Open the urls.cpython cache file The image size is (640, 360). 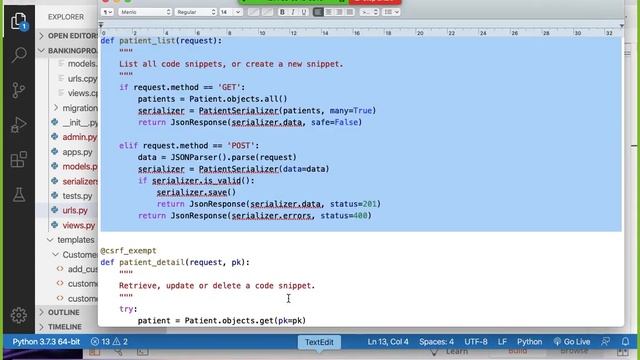pos(82,78)
